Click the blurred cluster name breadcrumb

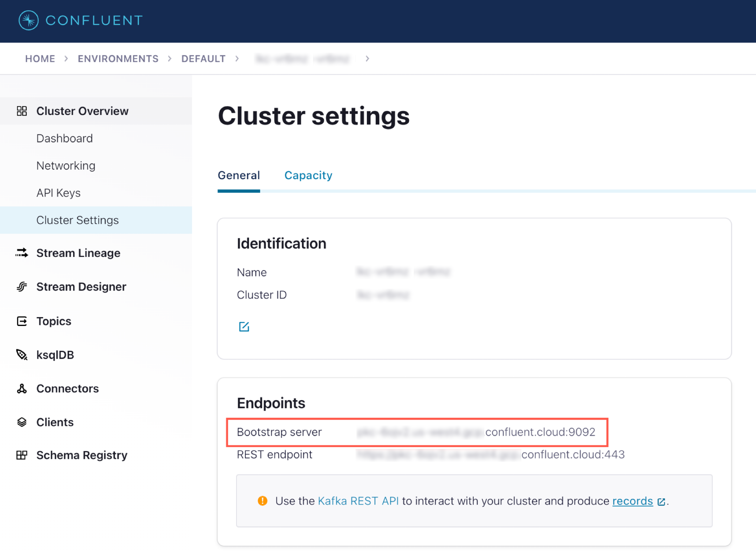[302, 59]
